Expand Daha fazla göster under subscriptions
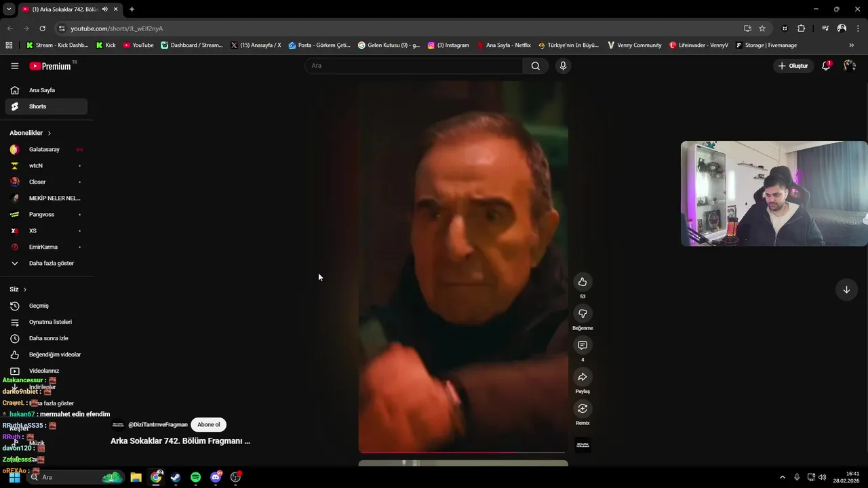The width and height of the screenshot is (868, 488). point(46,263)
